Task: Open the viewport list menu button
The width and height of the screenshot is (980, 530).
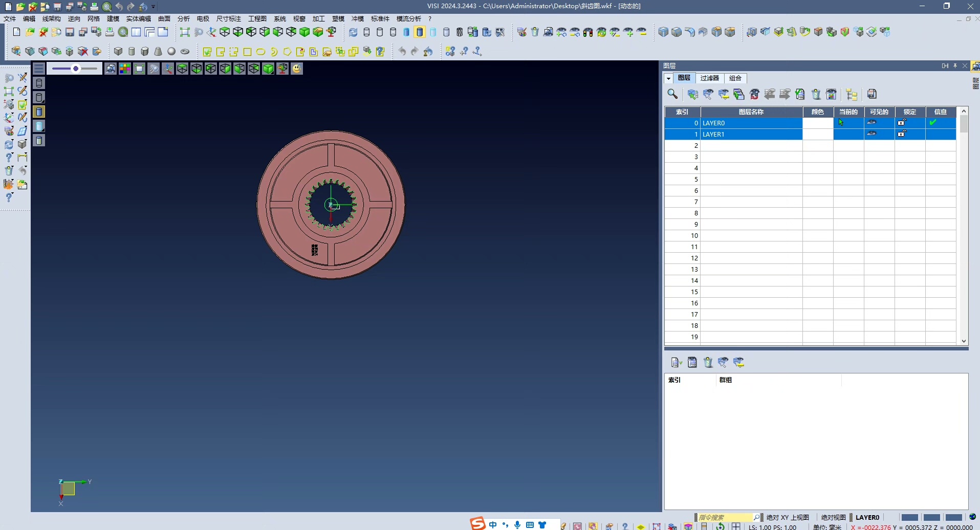Action: coord(39,69)
